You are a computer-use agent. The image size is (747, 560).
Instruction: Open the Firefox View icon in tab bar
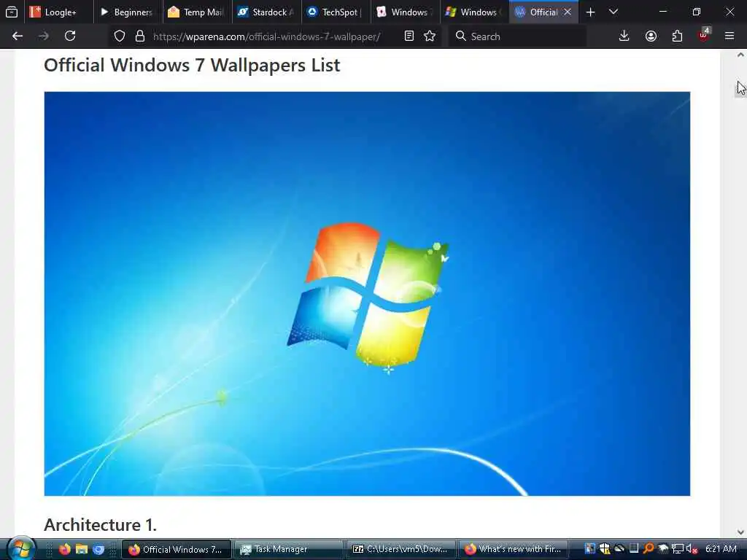pos(12,12)
